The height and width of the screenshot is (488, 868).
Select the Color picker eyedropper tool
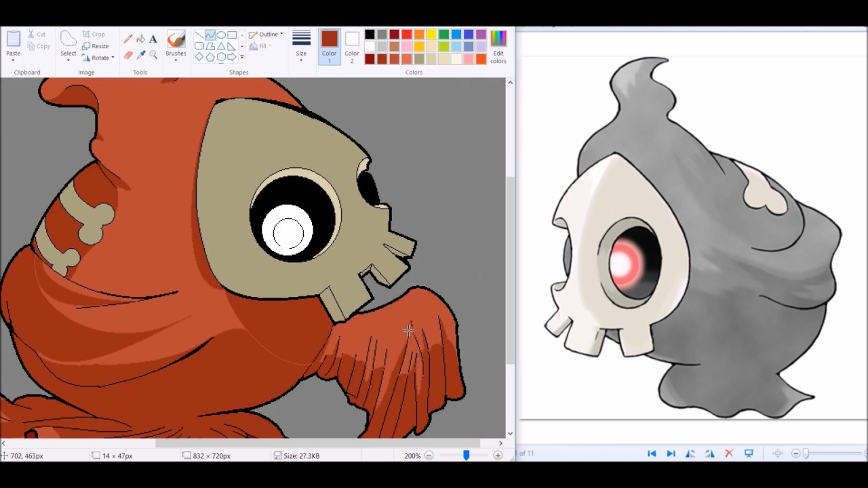(x=140, y=55)
